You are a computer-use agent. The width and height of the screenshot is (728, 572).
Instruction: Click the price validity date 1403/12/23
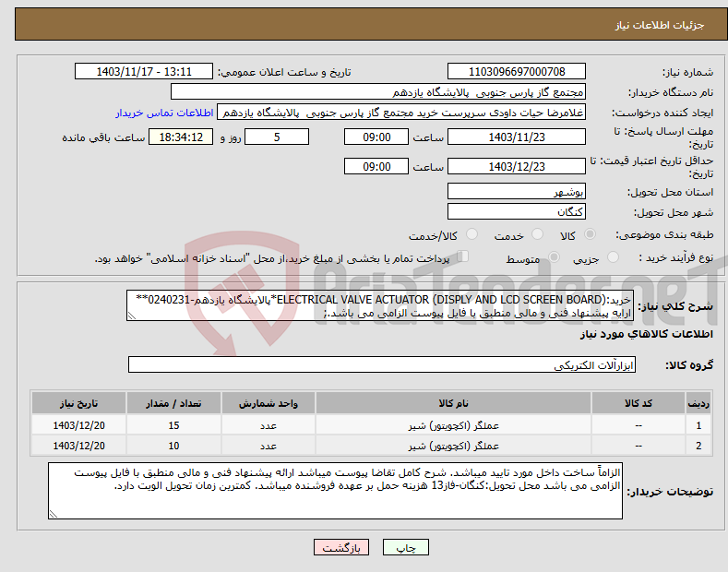[517, 166]
